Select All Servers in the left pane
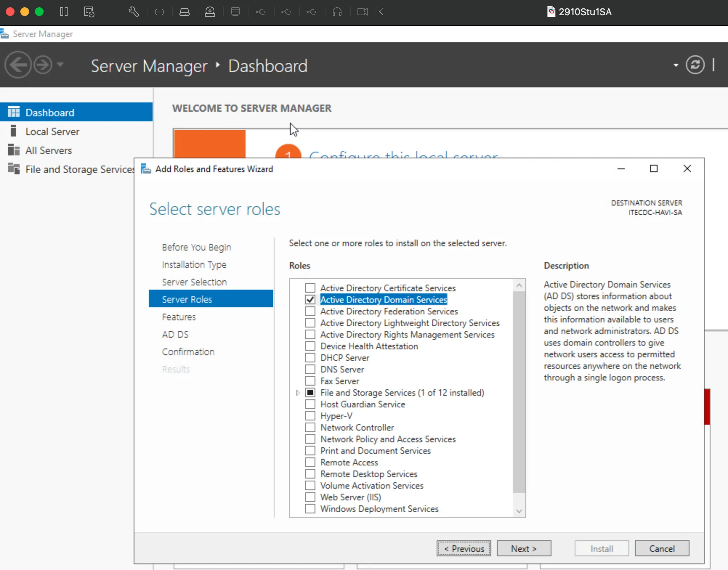 tap(49, 150)
